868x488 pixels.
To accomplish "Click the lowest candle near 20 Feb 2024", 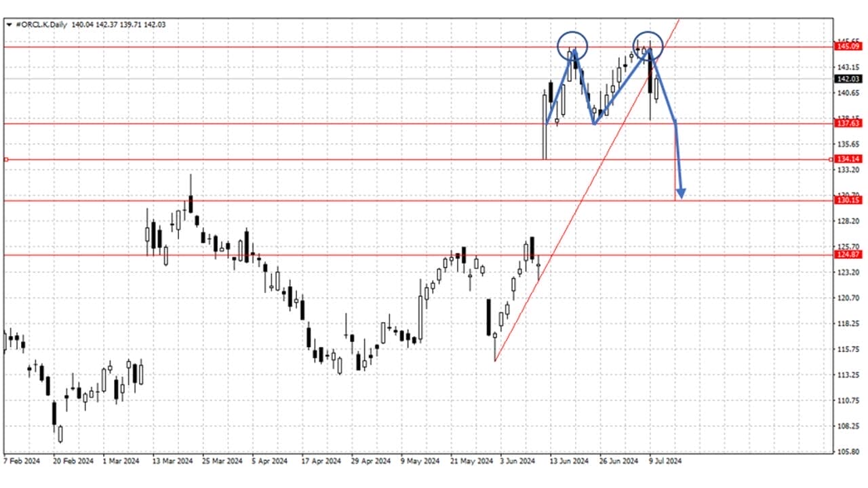I will 60,434.
